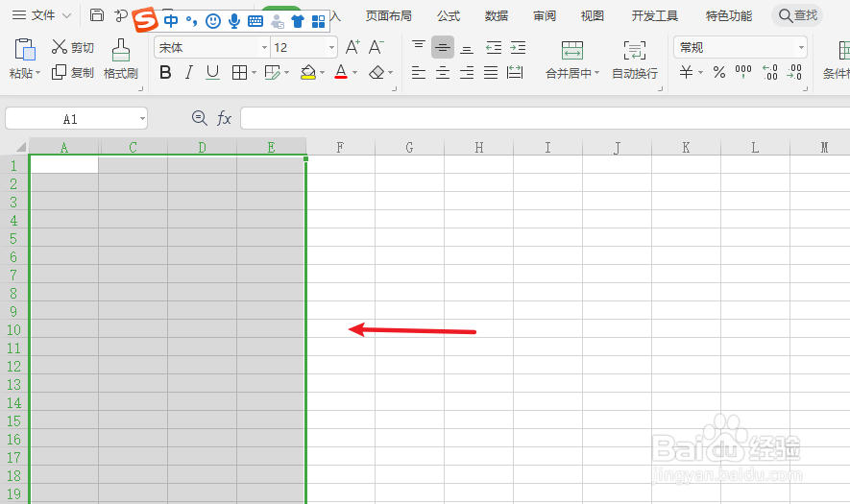Select column F header
The width and height of the screenshot is (850, 504).
click(x=340, y=148)
